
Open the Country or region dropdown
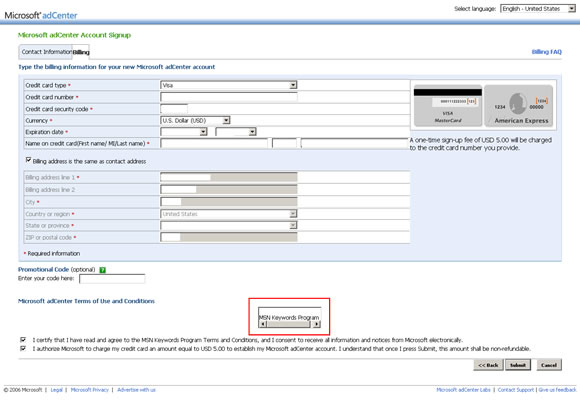229,214
